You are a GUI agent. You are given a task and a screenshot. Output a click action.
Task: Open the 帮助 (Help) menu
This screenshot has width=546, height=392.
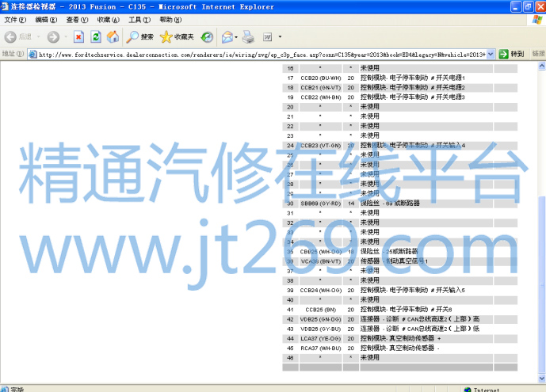170,20
